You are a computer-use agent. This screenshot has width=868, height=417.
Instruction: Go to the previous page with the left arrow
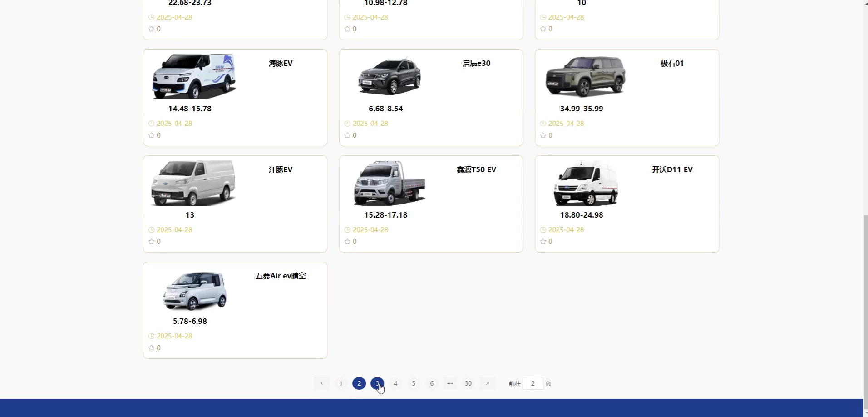321,383
